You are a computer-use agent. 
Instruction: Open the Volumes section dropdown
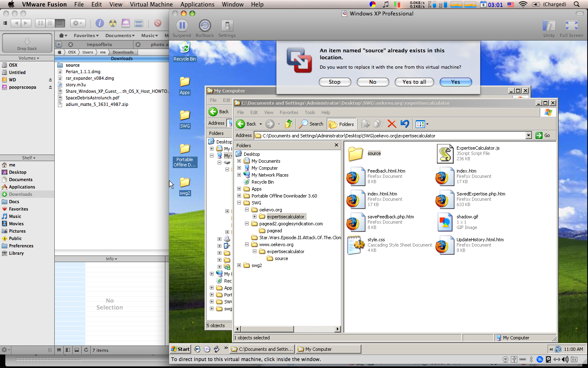click(x=29, y=58)
